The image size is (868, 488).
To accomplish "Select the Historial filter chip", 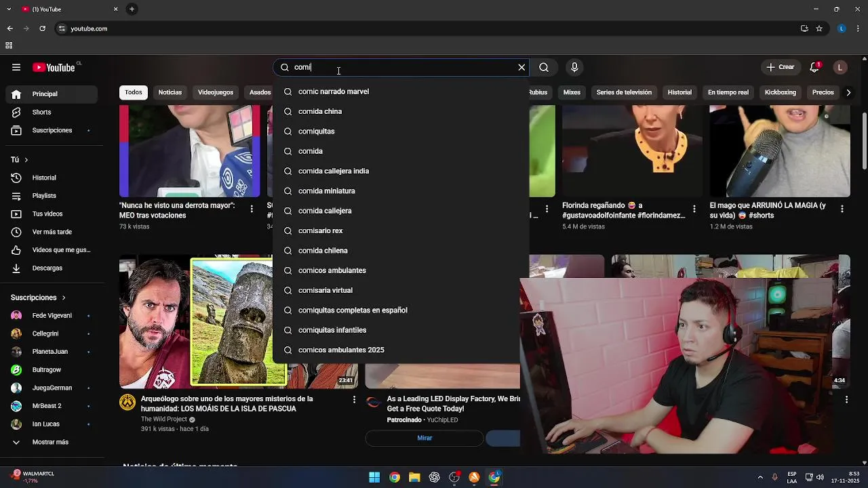I will pyautogui.click(x=679, y=92).
